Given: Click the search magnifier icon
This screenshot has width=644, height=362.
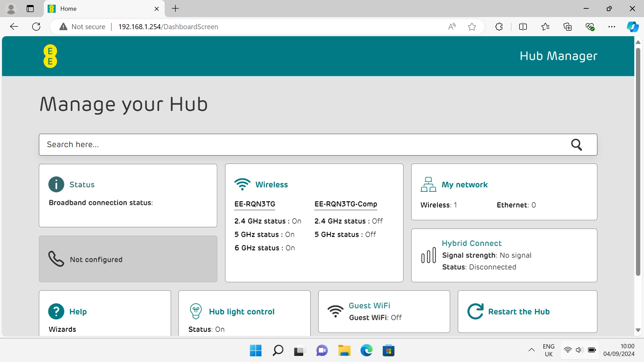Looking at the screenshot, I should click(577, 144).
